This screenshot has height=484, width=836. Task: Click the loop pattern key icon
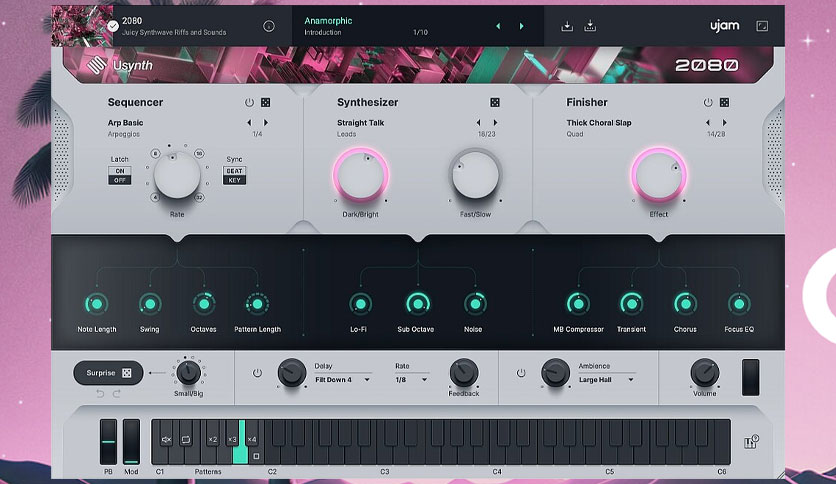point(186,440)
